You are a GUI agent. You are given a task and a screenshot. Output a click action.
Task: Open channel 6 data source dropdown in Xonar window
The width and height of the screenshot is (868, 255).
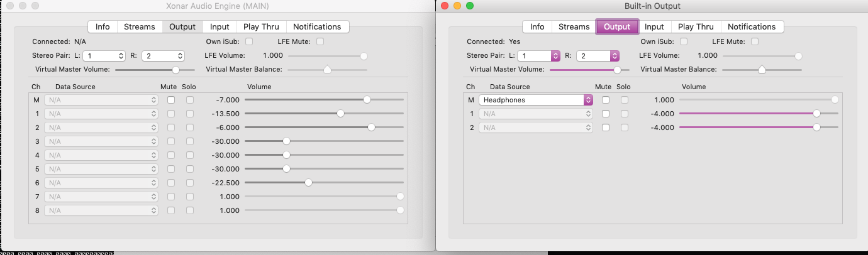(101, 183)
